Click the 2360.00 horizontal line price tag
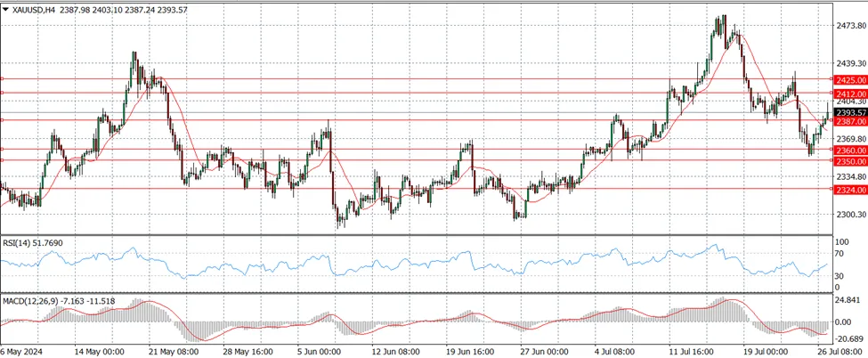868x358 pixels. coord(849,151)
